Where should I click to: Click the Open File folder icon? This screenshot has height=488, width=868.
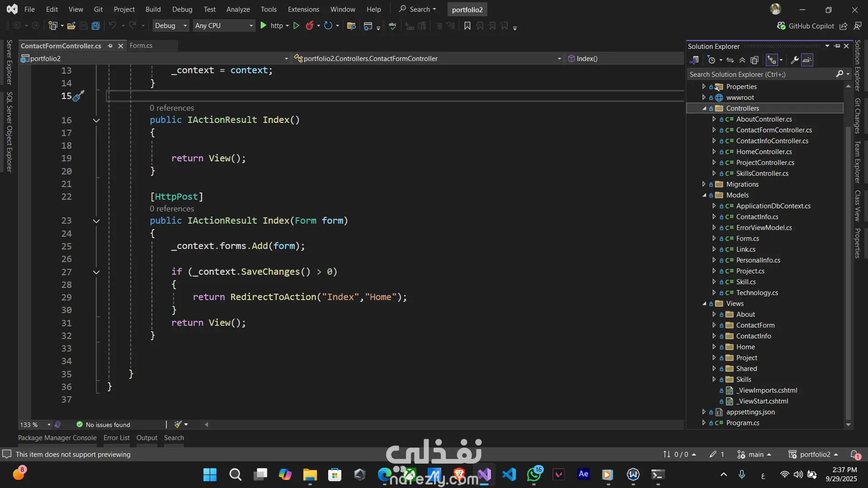[71, 26]
